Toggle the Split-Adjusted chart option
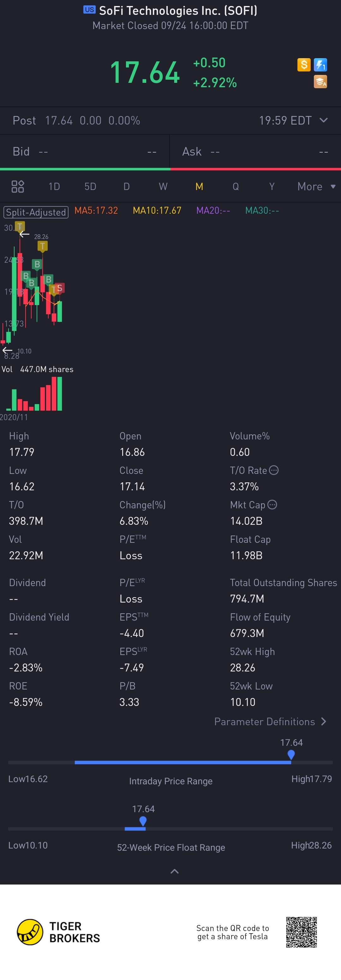 [x=36, y=212]
